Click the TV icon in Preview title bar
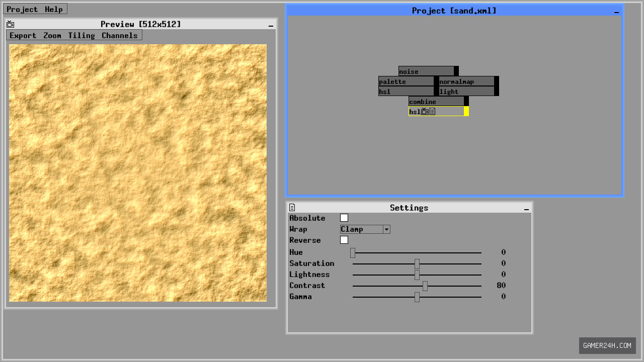The height and width of the screenshot is (362, 644). (x=11, y=24)
